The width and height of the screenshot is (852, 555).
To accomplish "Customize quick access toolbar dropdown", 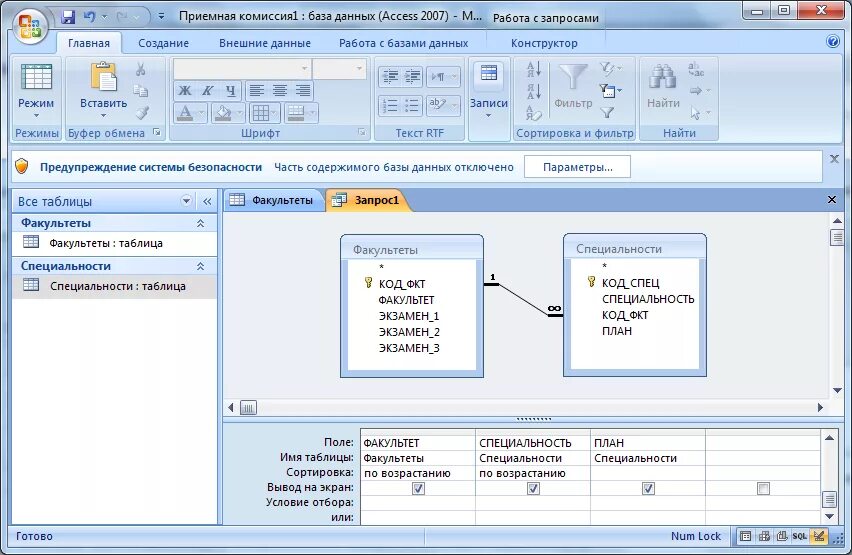I will click(161, 16).
